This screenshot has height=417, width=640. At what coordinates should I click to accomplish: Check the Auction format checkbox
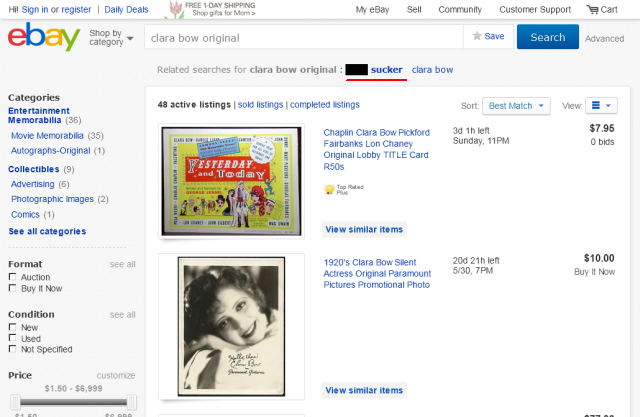tap(12, 277)
